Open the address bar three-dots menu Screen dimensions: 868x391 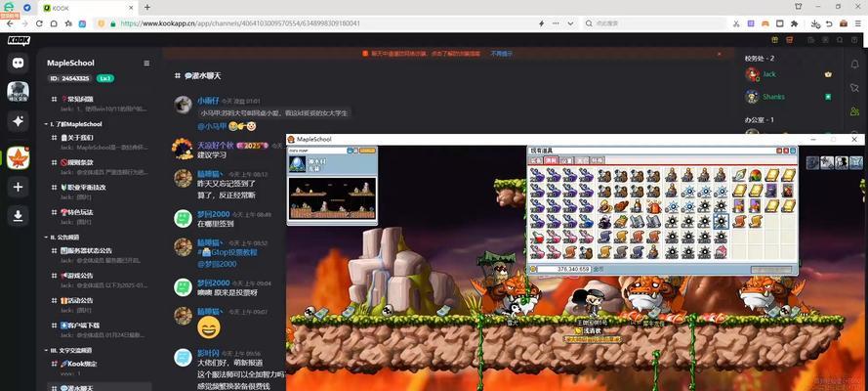pos(556,23)
